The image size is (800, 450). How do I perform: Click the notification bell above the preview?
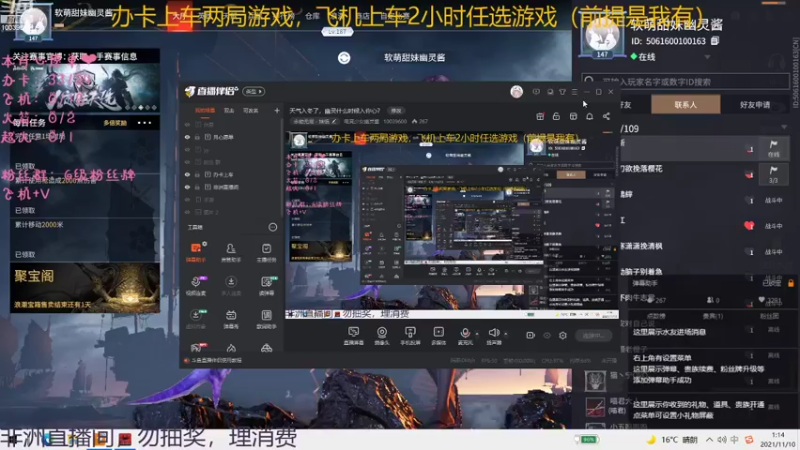589,116
